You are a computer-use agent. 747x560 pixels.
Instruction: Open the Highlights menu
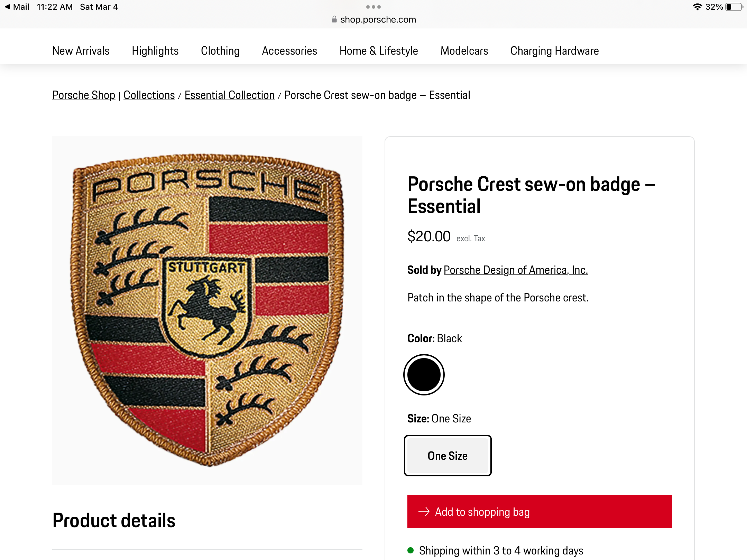155,51
